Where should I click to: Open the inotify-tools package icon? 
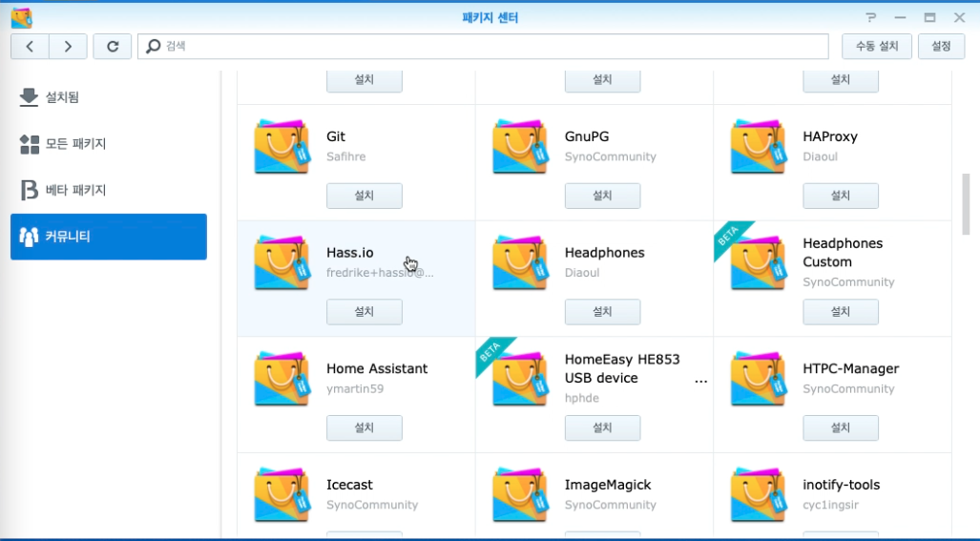tap(758, 495)
